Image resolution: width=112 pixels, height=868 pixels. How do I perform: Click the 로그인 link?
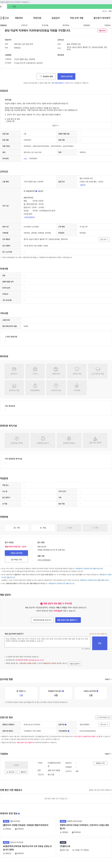click(105, 11)
